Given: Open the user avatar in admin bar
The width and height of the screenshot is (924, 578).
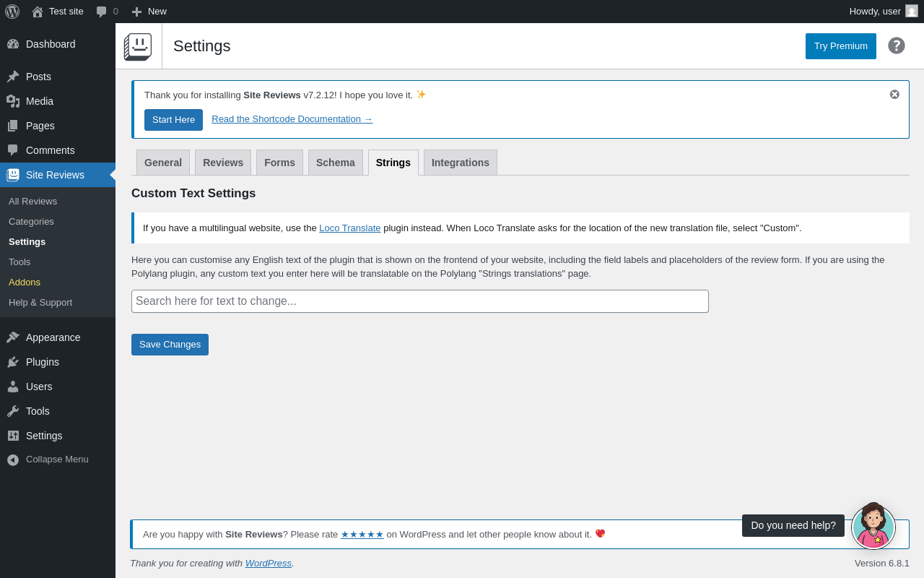Looking at the screenshot, I should click(x=912, y=11).
